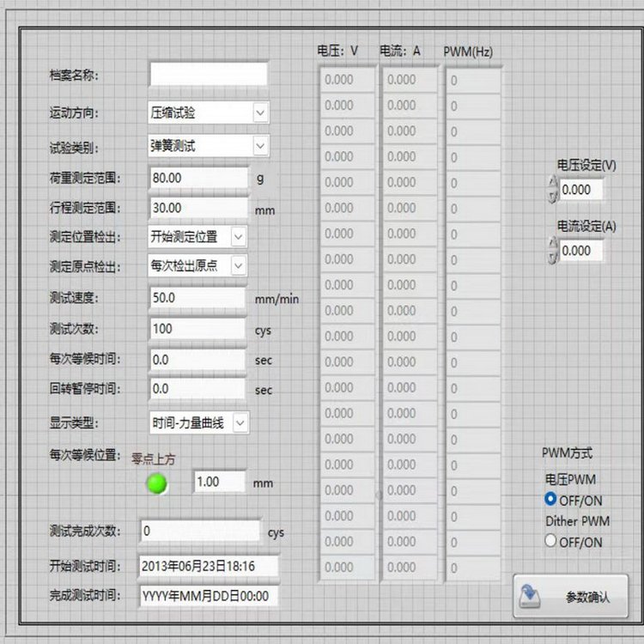Click the save icon on 参数确认 button
This screenshot has height=644, width=644.
pyautogui.click(x=530, y=597)
